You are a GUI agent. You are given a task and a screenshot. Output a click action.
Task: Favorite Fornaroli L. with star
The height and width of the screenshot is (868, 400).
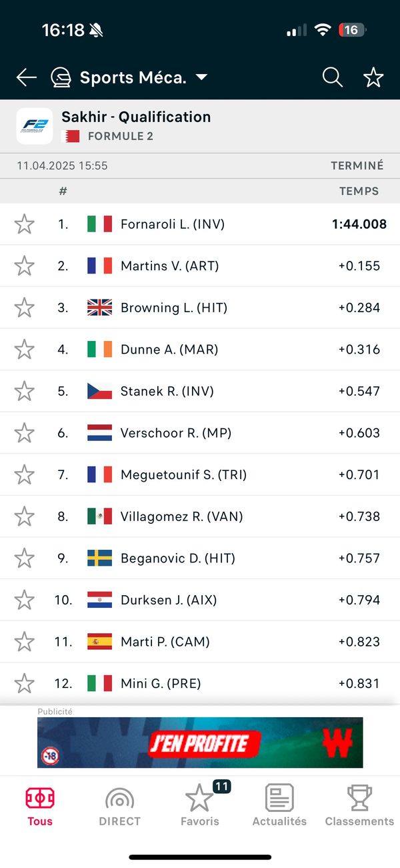tap(25, 224)
